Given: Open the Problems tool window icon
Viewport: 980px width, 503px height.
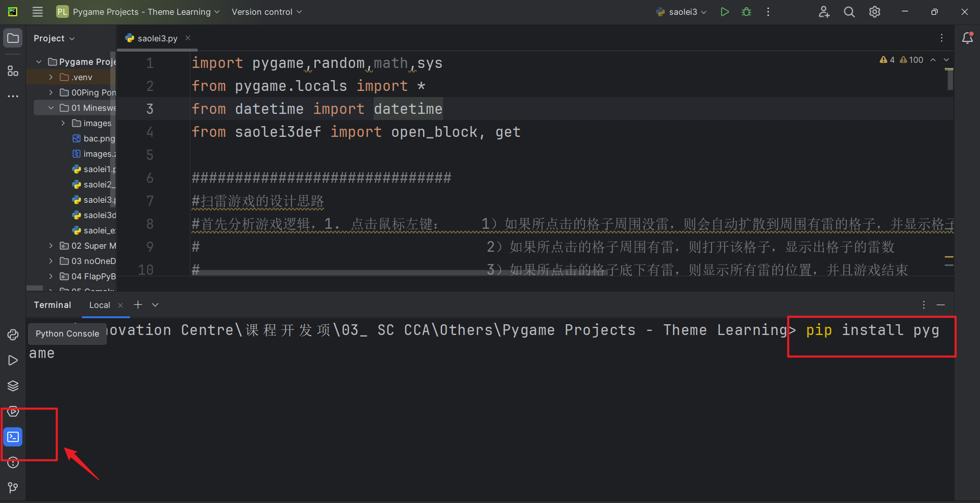Looking at the screenshot, I should coord(13,463).
